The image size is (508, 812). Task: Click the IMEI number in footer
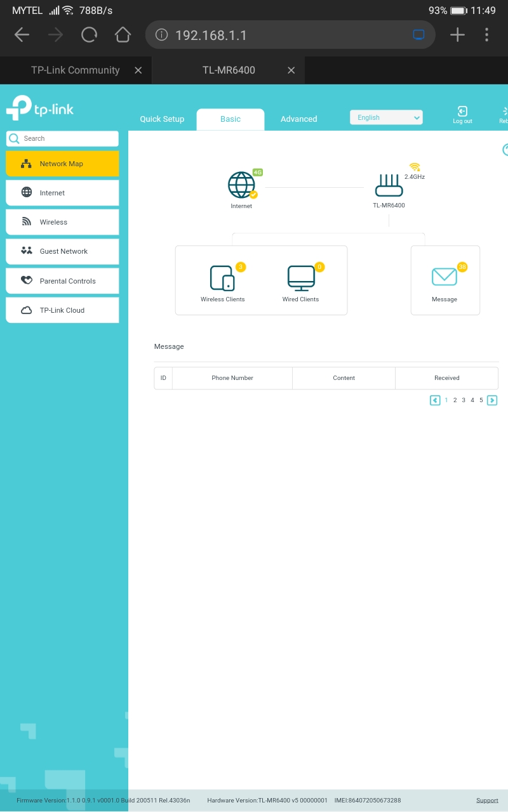(368, 801)
